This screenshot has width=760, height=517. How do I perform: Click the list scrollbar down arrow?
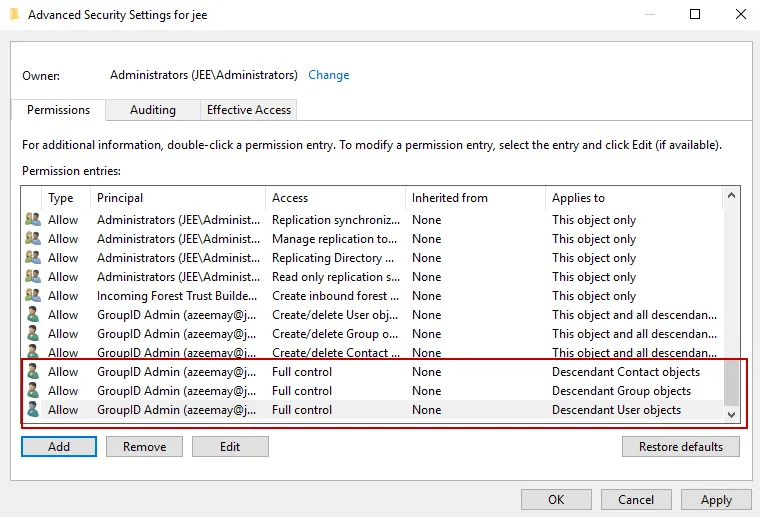click(731, 415)
